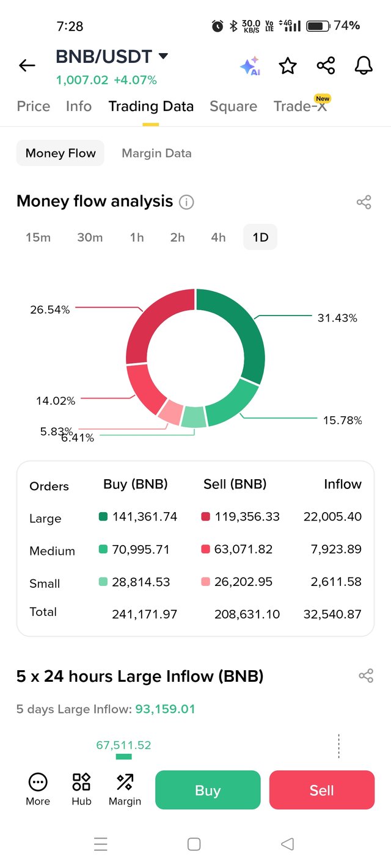Tap Small sell value 26,202.95
This screenshot has width=391, height=868.
pos(243,582)
